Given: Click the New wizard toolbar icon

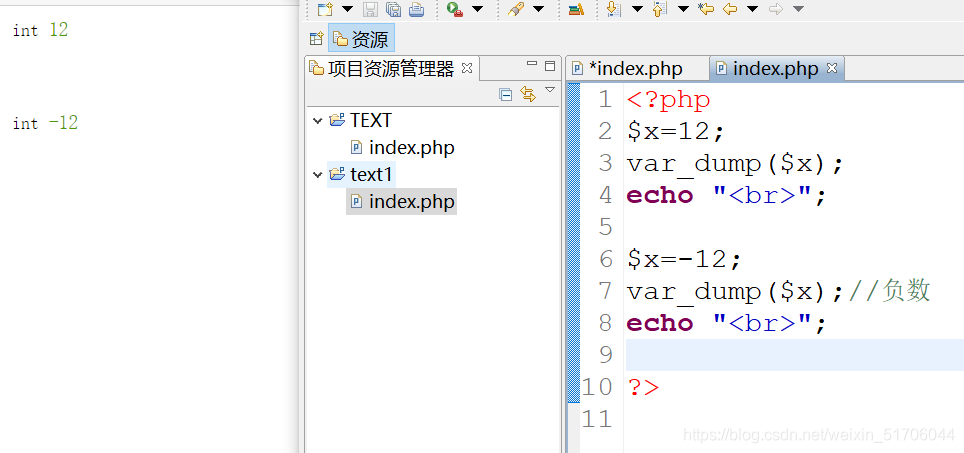Looking at the screenshot, I should coord(325,9).
